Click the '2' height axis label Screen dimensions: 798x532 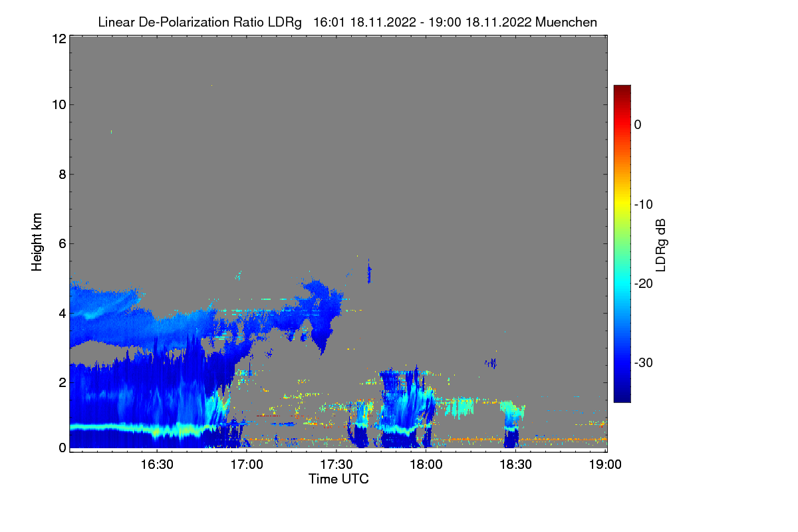click(x=62, y=382)
